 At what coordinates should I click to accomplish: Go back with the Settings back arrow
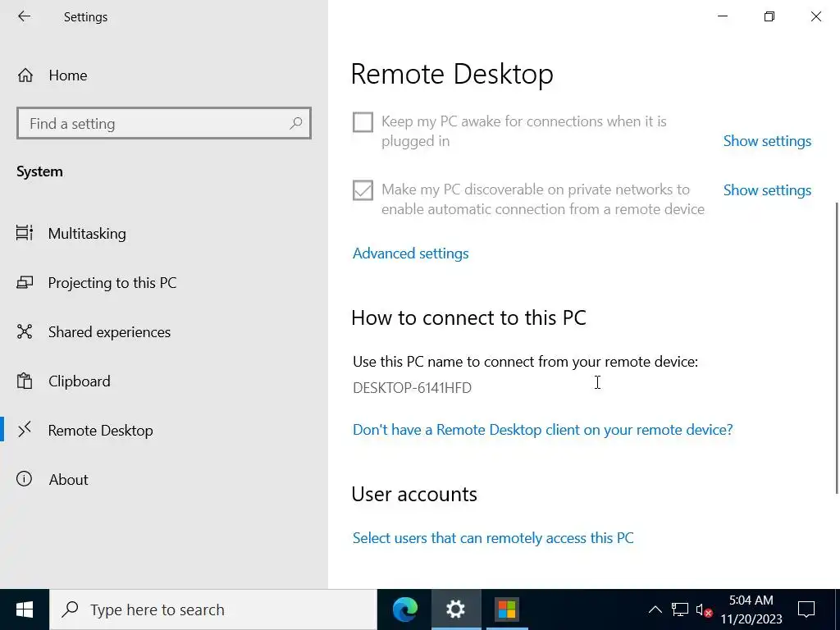[x=24, y=16]
